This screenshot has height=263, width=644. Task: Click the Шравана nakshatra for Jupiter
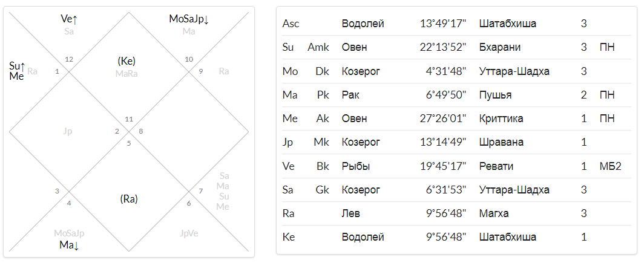[499, 143]
